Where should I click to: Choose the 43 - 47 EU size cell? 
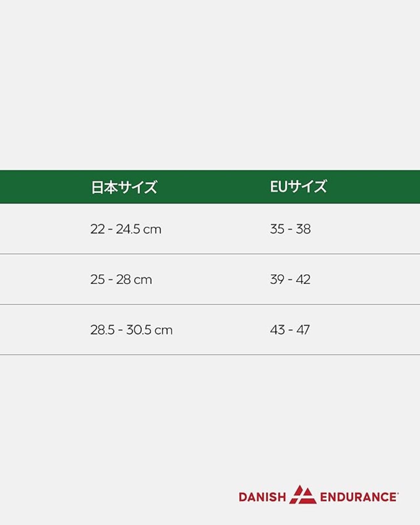290,330
